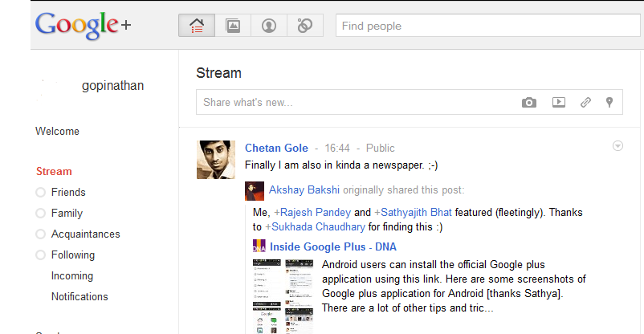Open the Photos icon in top bar
This screenshot has height=334, width=644.
click(233, 26)
